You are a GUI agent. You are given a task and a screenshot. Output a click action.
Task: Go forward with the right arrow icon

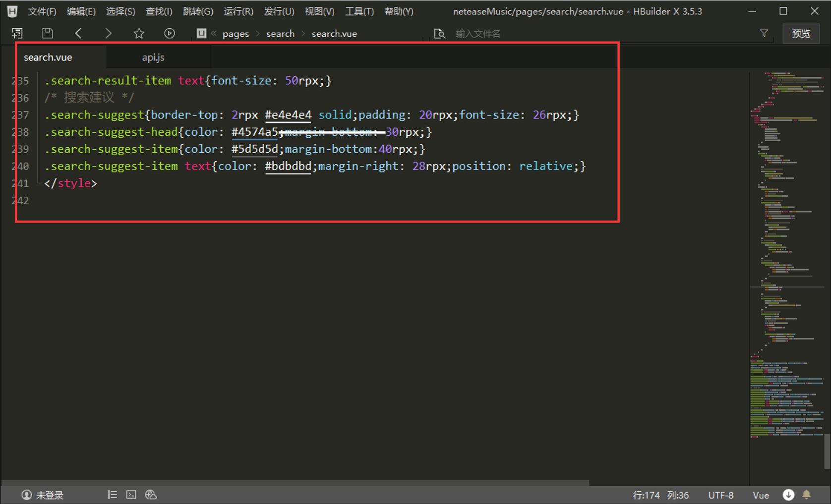[108, 33]
